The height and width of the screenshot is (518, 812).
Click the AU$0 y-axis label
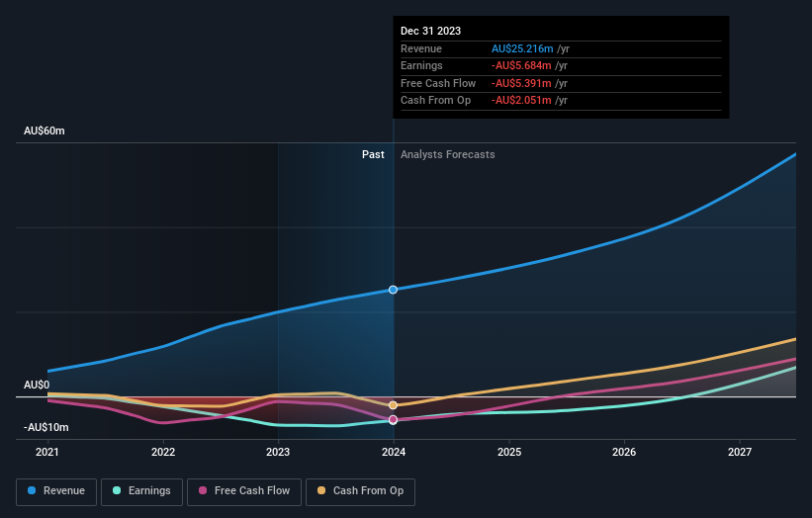pyautogui.click(x=37, y=385)
